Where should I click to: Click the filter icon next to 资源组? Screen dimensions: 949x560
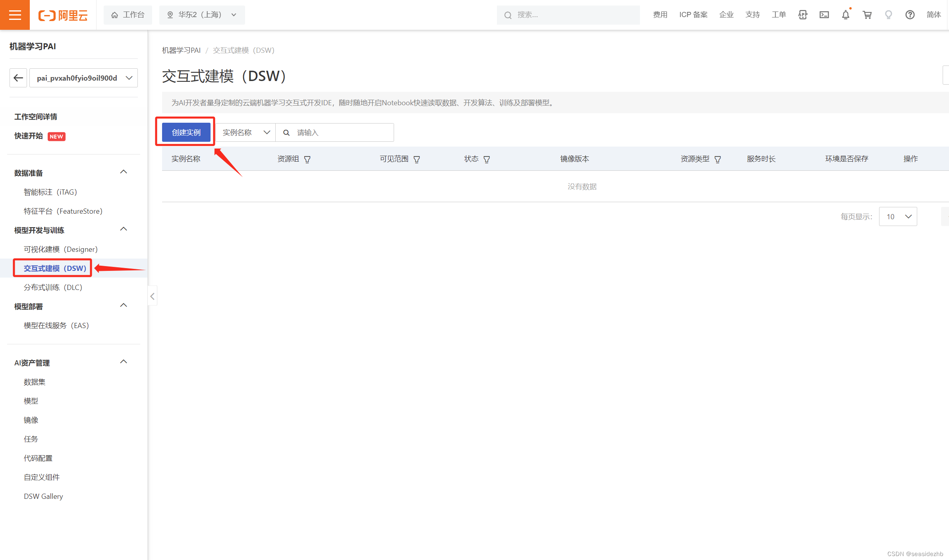tap(307, 159)
